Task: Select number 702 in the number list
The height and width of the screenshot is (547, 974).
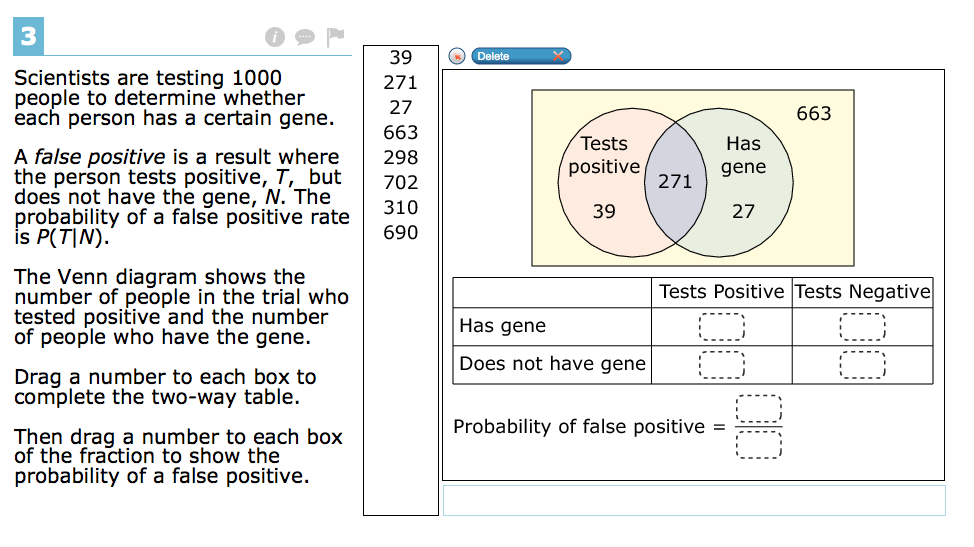Action: click(x=401, y=183)
